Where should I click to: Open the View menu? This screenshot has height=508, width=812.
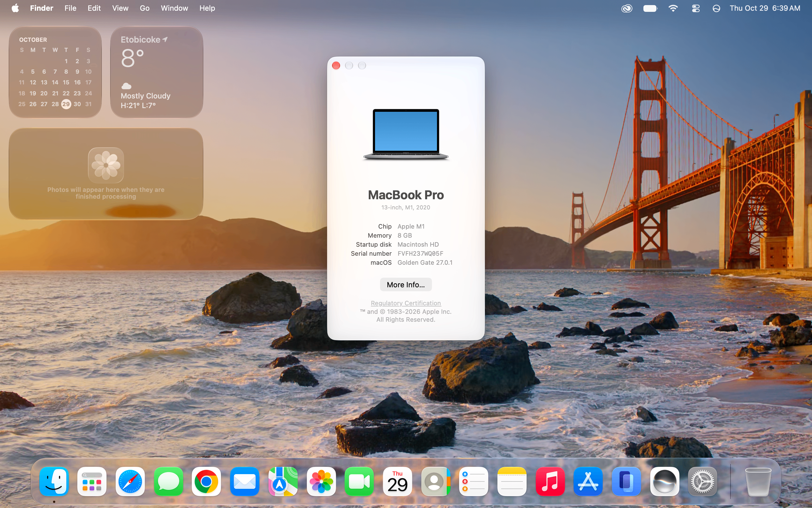pyautogui.click(x=120, y=8)
